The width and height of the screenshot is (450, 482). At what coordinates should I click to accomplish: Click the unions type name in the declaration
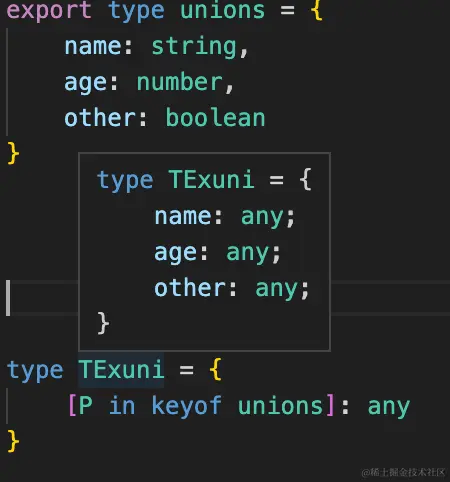222,10
